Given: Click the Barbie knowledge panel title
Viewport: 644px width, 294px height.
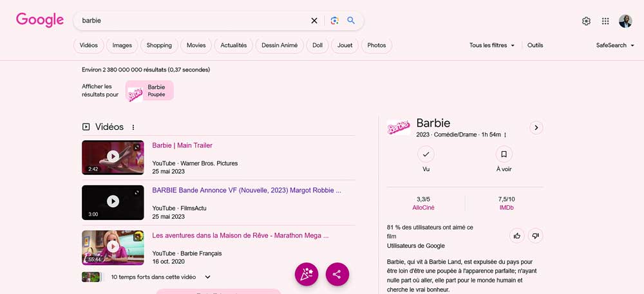Looking at the screenshot, I should pyautogui.click(x=433, y=123).
